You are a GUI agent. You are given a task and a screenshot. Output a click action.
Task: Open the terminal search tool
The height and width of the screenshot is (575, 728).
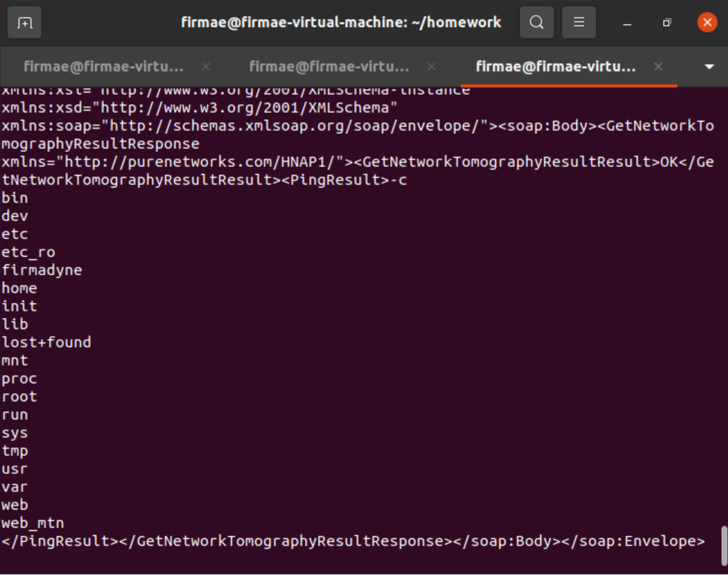pos(536,23)
